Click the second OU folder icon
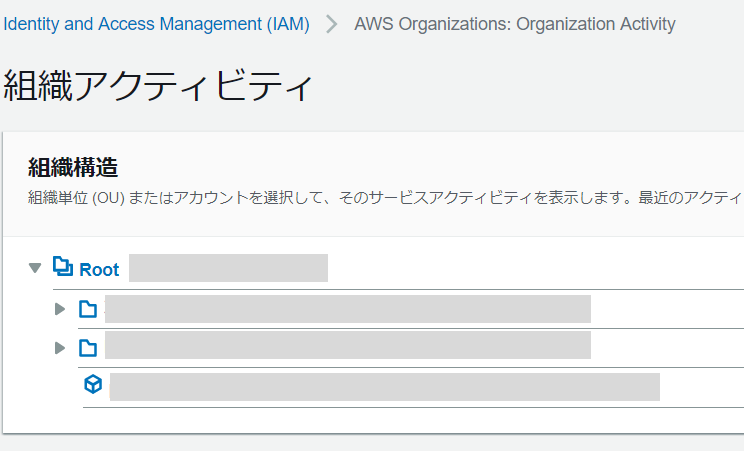This screenshot has width=744, height=451. tap(88, 348)
